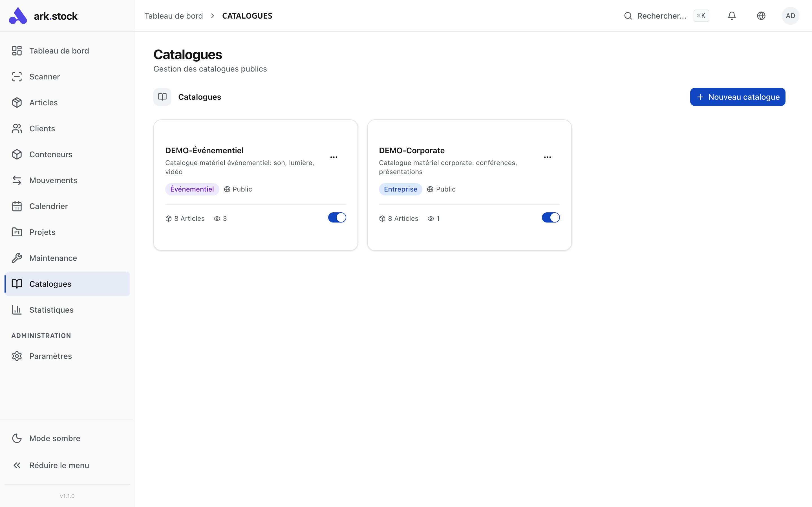Open the AD profile avatar
Viewport: 812px width, 507px height.
(791, 15)
